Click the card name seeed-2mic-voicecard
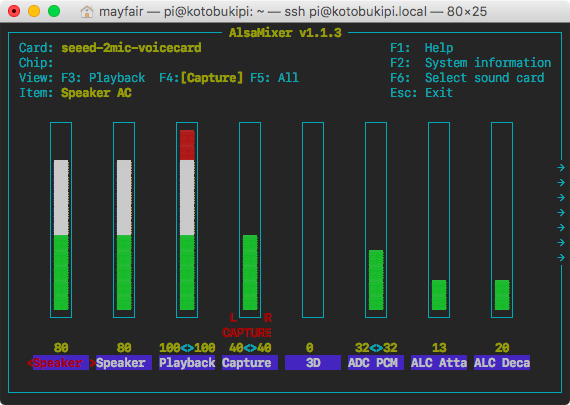The height and width of the screenshot is (405, 570). (x=131, y=48)
